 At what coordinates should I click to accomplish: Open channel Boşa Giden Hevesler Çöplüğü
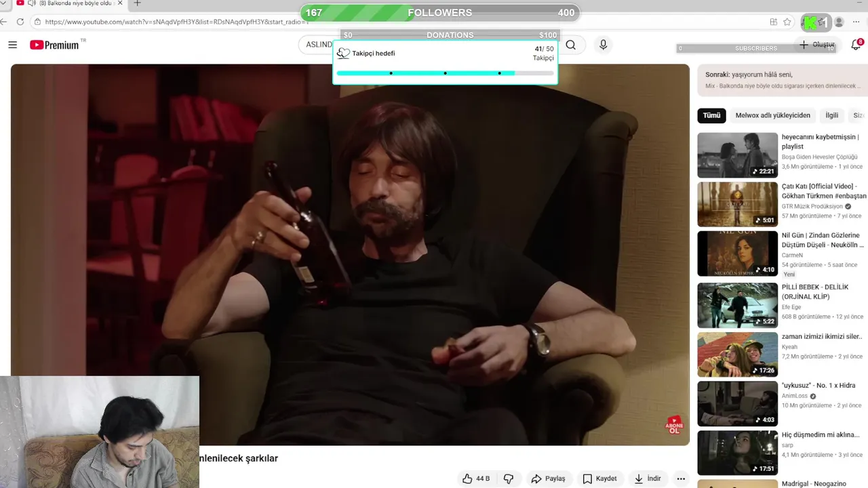[x=819, y=157]
